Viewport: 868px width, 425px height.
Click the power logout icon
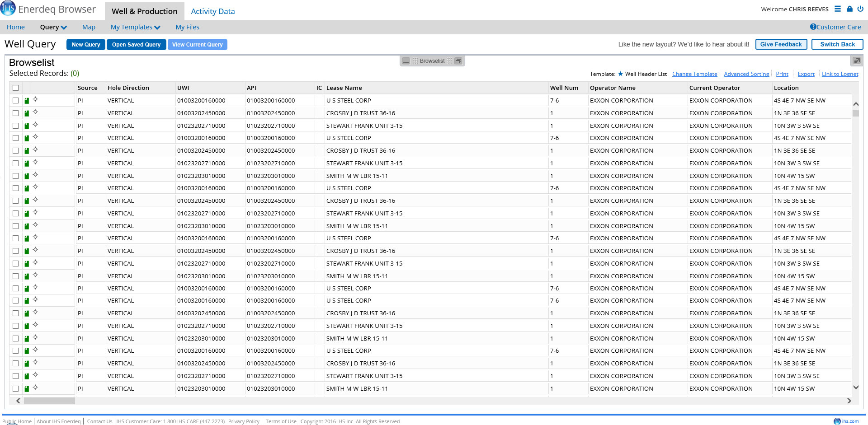pos(860,9)
